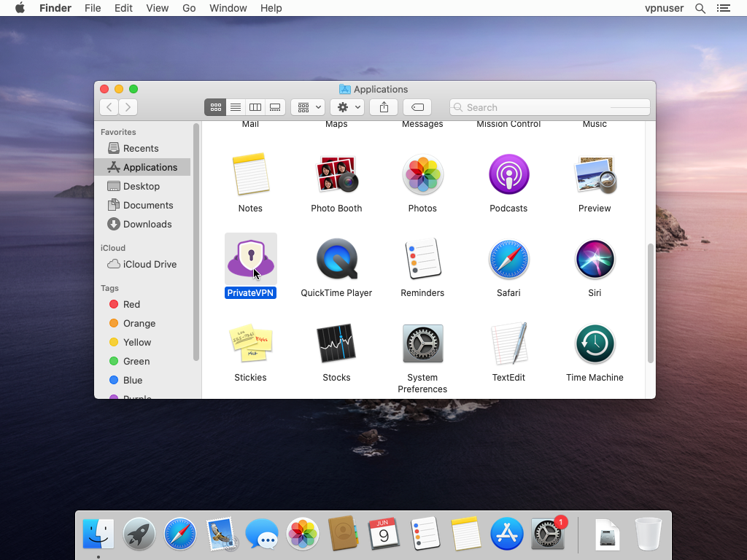Go to Downloads in the sidebar
Image resolution: width=747 pixels, height=560 pixels.
147,224
